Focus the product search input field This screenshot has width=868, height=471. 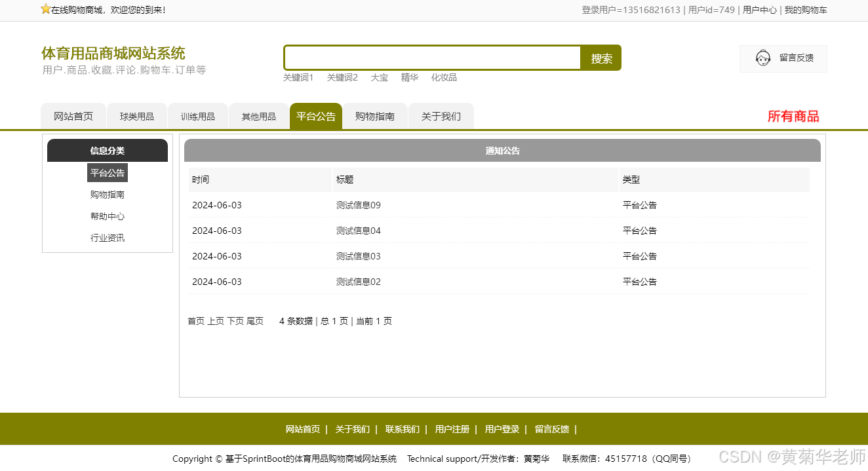pyautogui.click(x=433, y=58)
